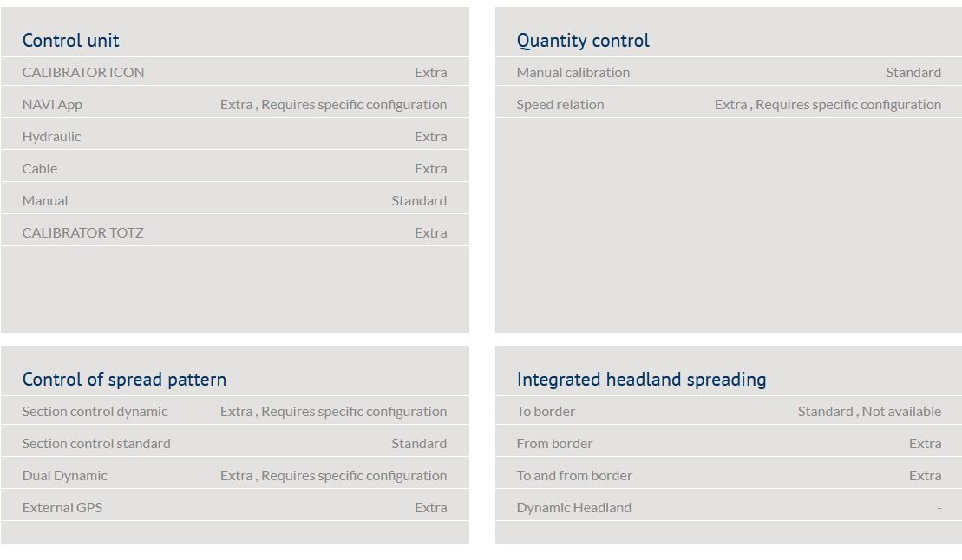The image size is (962, 560).
Task: Click the Speed relation row label
Action: point(560,105)
